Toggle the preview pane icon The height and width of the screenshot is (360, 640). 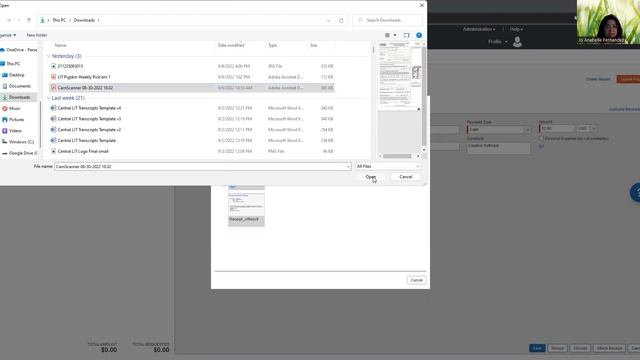click(406, 35)
